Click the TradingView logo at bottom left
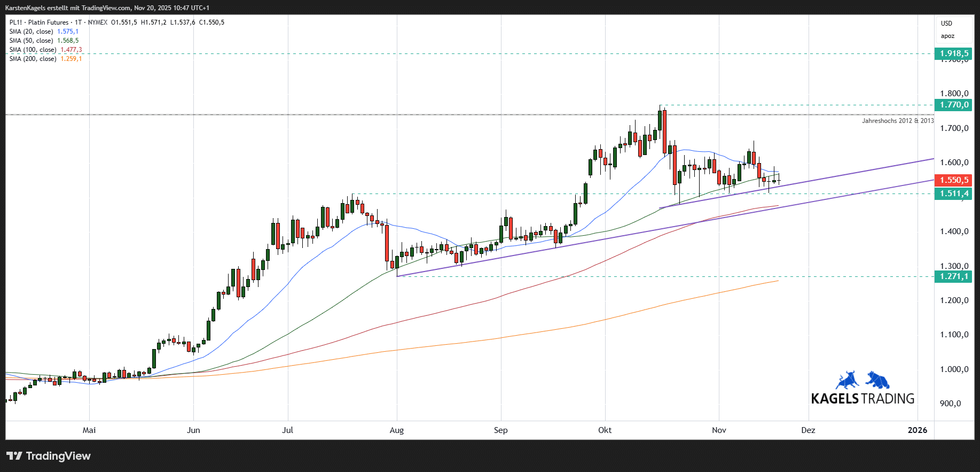Screen dimensions: 980x472 pyautogui.click(x=49, y=456)
